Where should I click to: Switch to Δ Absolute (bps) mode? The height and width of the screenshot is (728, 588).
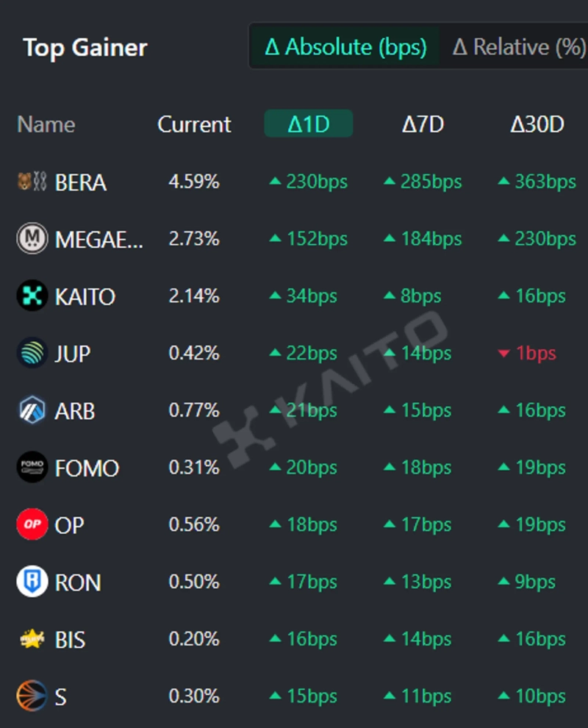click(x=345, y=47)
